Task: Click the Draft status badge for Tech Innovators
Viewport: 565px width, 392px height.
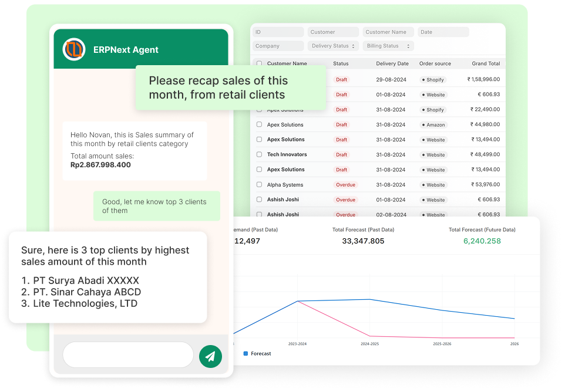Action: coord(341,155)
